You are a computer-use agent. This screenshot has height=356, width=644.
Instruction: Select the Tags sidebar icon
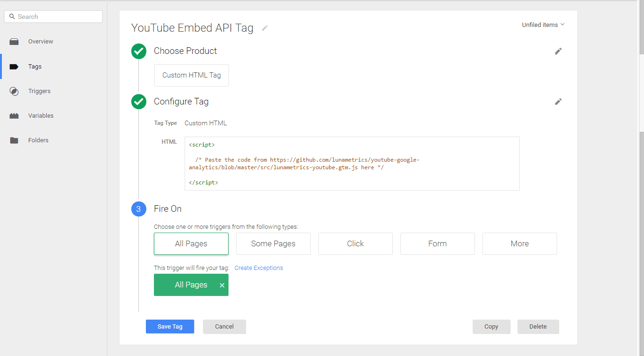14,66
